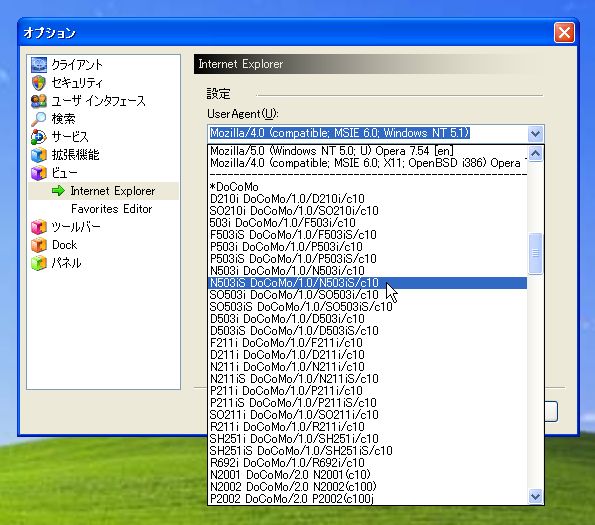Select SH251i DoCoMo/1.0/SH251i/c10
The width and height of the screenshot is (595, 525).
click(x=367, y=439)
